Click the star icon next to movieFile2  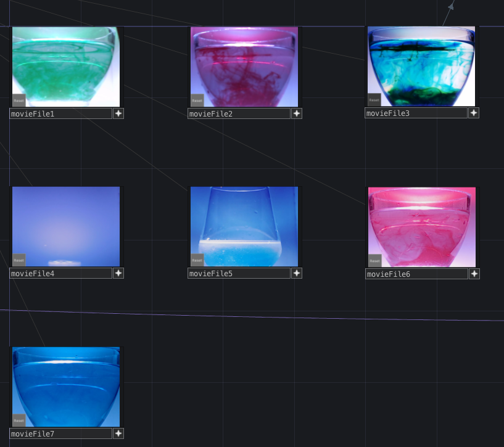297,113
